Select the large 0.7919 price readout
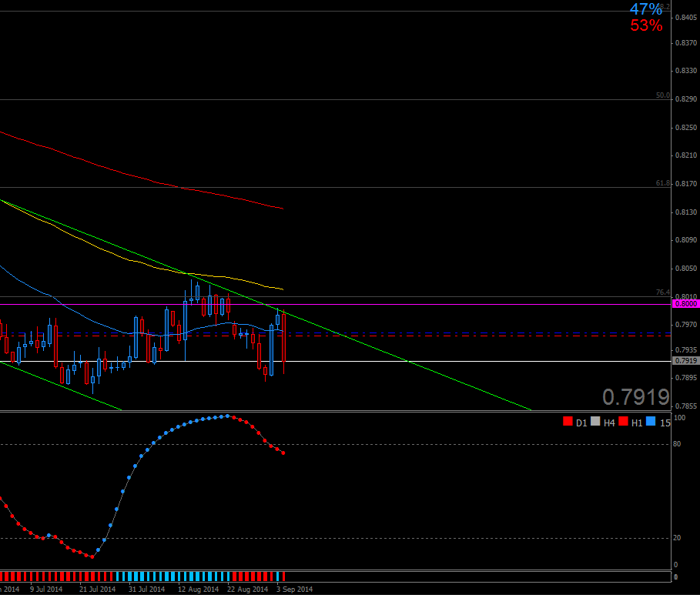The image size is (700, 598). coord(636,397)
